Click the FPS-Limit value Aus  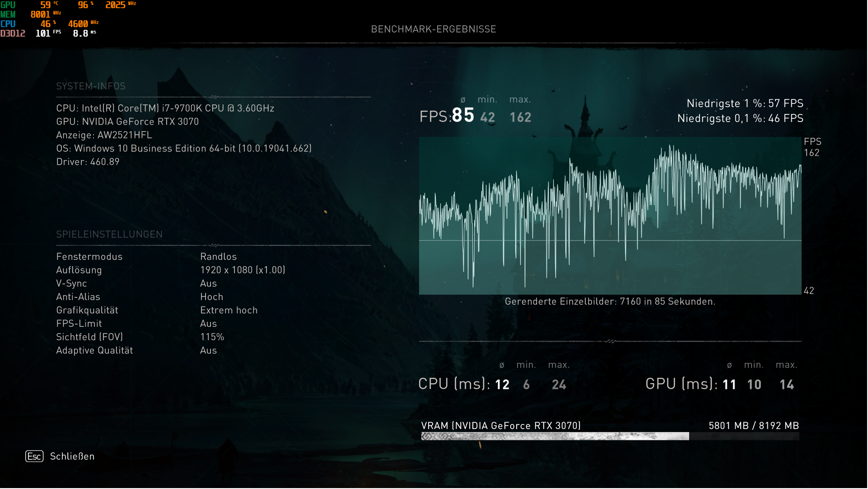click(x=209, y=324)
